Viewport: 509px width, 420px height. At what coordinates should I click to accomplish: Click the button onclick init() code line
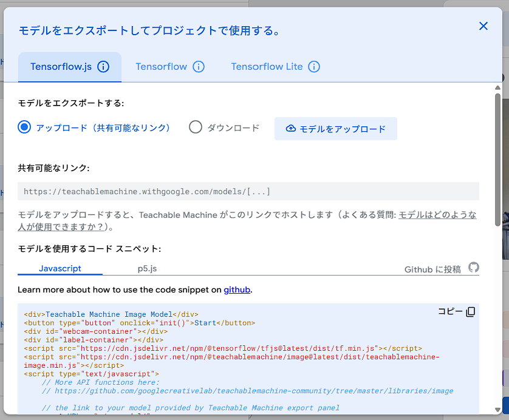click(x=139, y=323)
